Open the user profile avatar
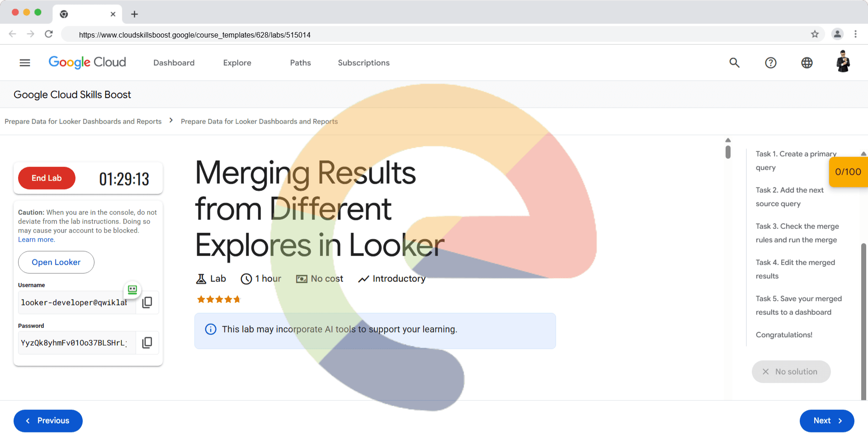Viewport: 868px width, 441px height. [843, 62]
